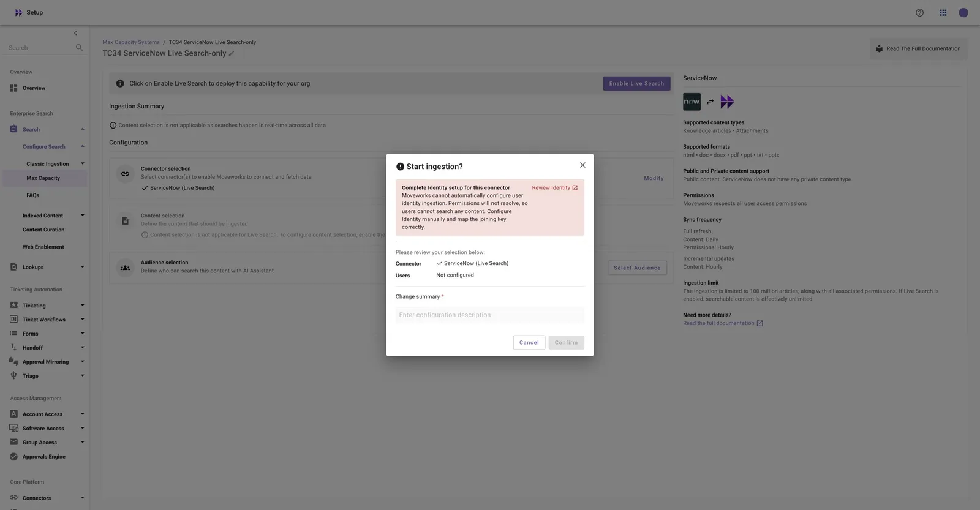Click the Audience selection people icon
Viewport: 980px width, 510px height.
click(x=125, y=268)
